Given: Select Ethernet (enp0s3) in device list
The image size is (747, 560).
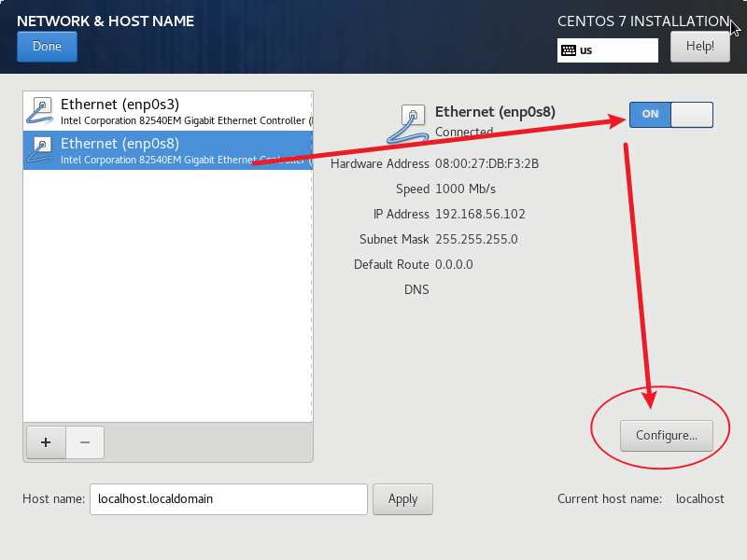Looking at the screenshot, I should click(x=168, y=111).
